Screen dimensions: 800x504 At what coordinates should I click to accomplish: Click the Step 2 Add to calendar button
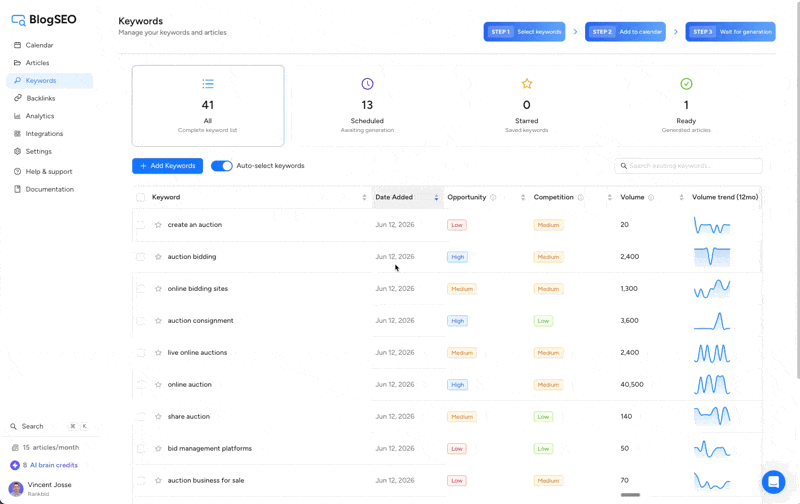[x=626, y=32]
